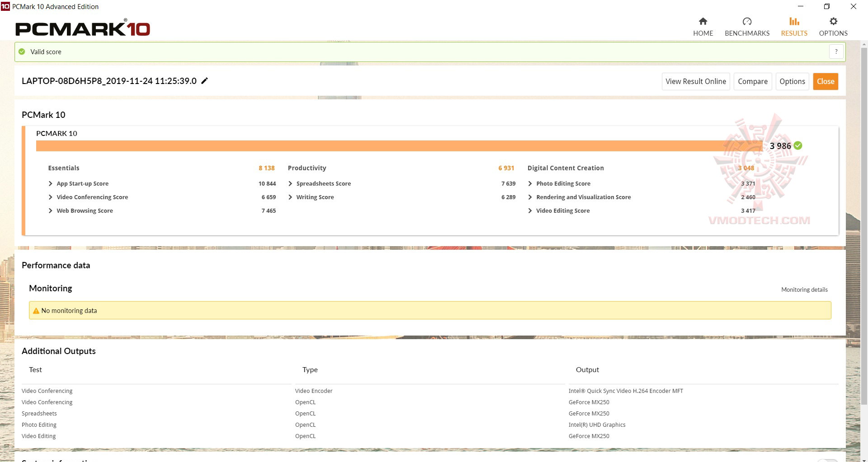Click the pencil icon to rename result
868x462 pixels.
(204, 81)
